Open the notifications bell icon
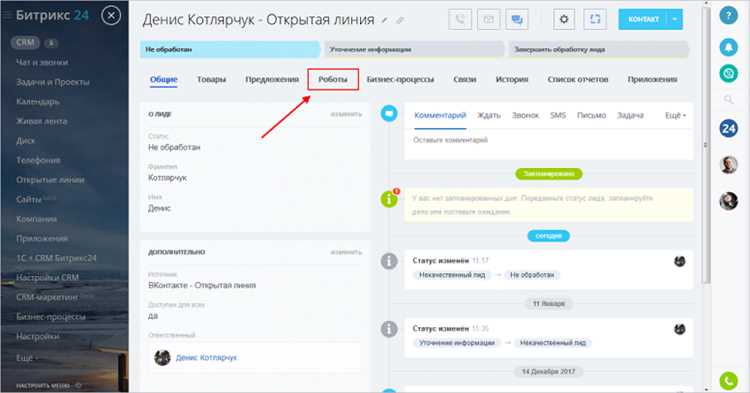This screenshot has width=750, height=393. 728,47
